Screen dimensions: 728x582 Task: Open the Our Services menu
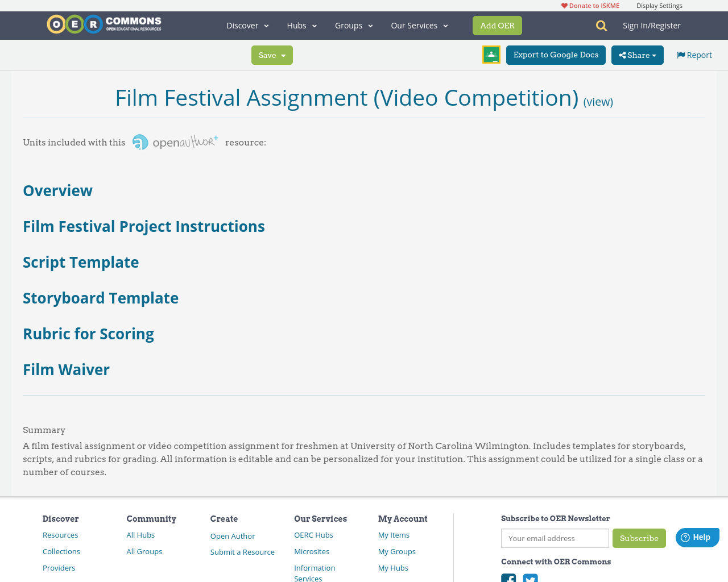pyautogui.click(x=419, y=24)
